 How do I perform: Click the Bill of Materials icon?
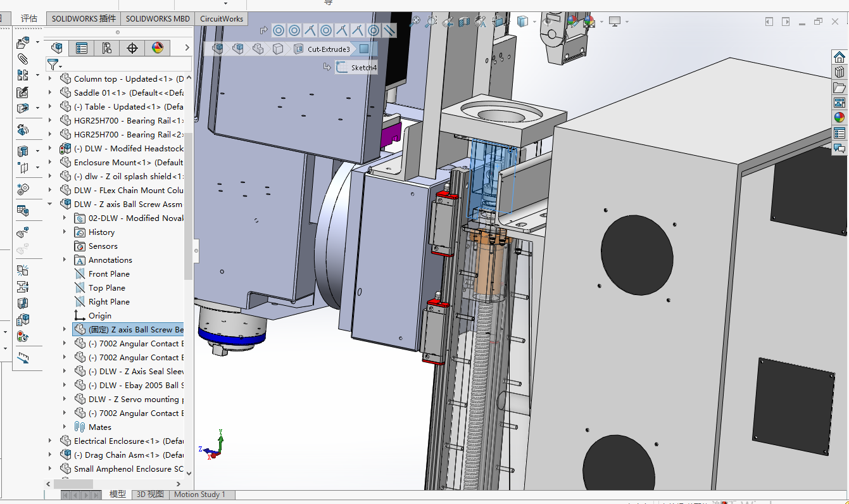[x=23, y=210]
